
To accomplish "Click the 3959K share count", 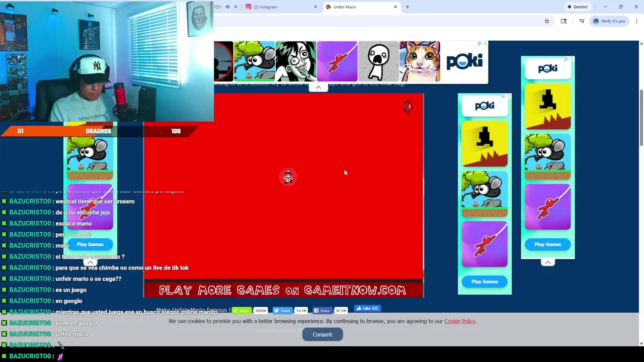I will (261, 311).
